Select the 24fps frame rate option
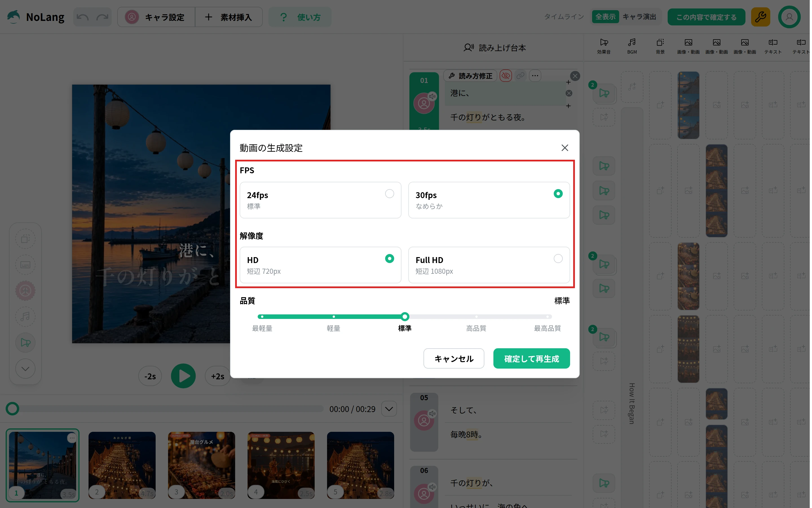 (321, 200)
